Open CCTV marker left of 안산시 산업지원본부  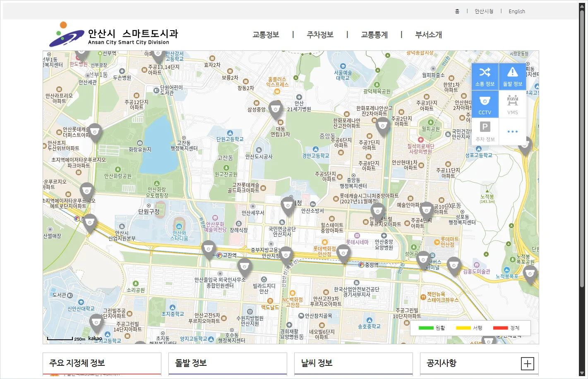89,224
